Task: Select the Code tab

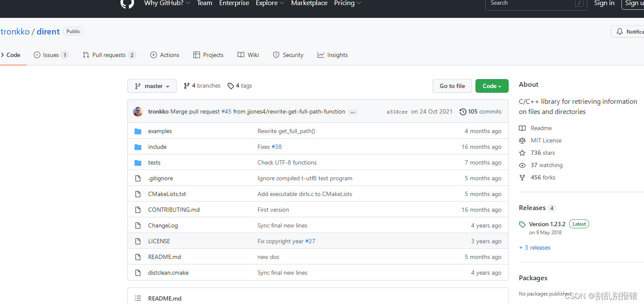Action: (x=11, y=55)
